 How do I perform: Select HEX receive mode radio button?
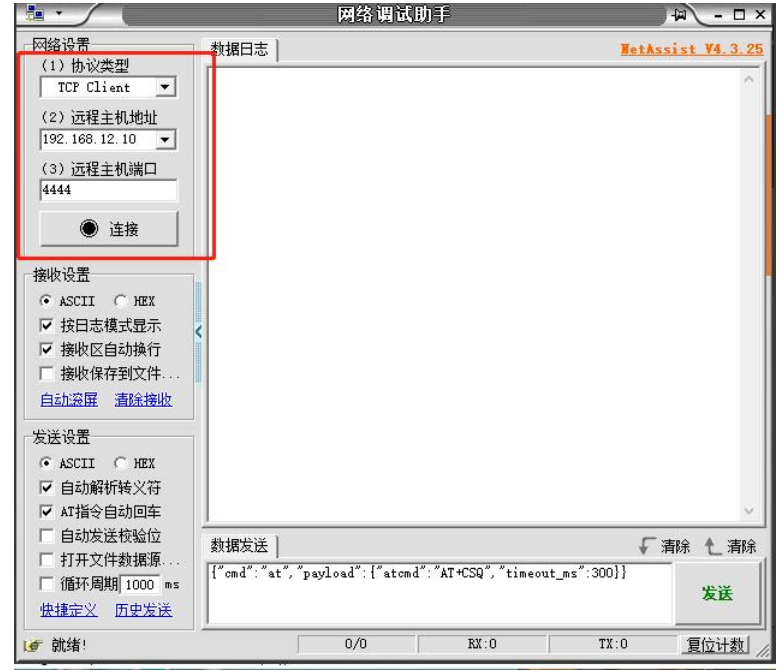121,301
